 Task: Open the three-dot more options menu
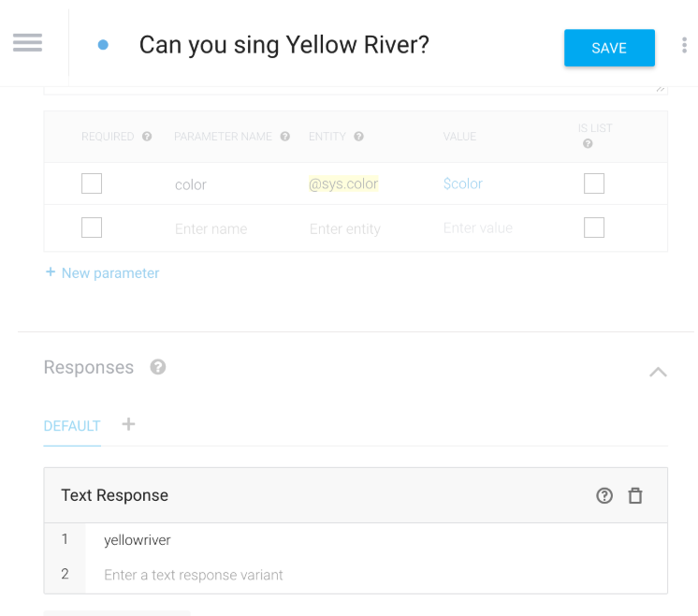click(x=684, y=45)
